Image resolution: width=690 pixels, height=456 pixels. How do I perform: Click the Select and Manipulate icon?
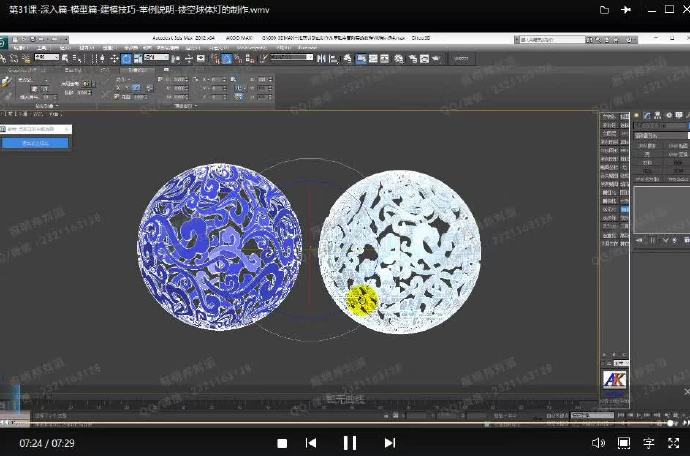click(x=189, y=59)
